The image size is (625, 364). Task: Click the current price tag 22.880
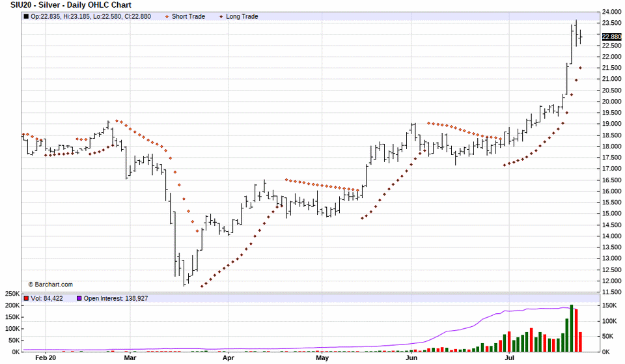point(611,36)
